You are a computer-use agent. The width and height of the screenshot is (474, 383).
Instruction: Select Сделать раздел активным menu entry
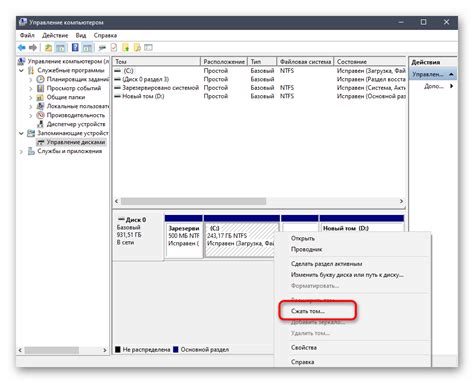[x=327, y=264]
